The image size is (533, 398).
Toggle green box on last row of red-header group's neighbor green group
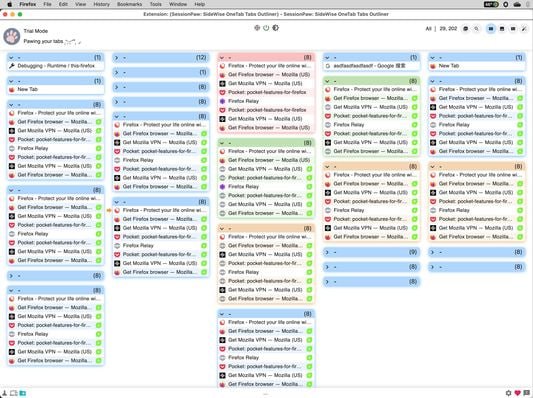pyautogui.click(x=309, y=213)
